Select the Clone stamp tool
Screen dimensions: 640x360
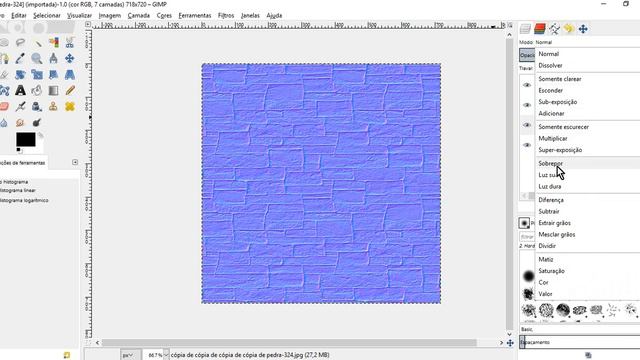tap(53, 107)
